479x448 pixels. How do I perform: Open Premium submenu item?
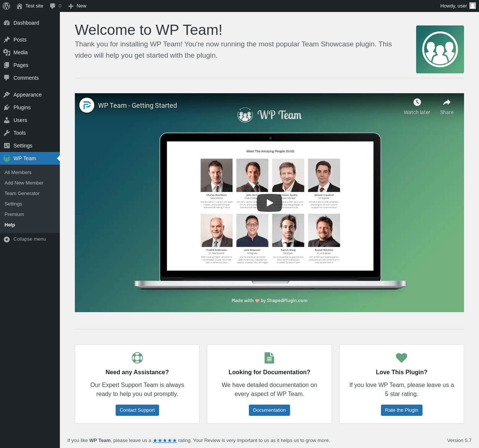(x=30, y=214)
